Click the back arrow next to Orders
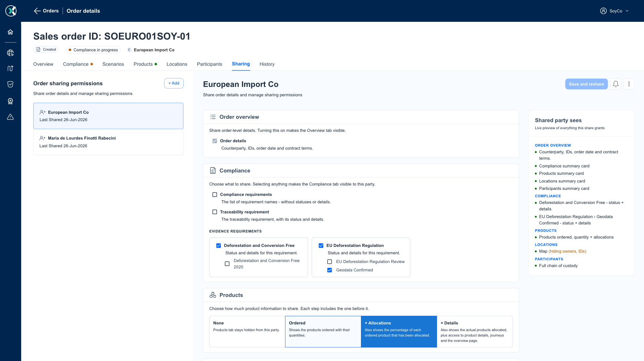644x361 pixels. pos(37,11)
